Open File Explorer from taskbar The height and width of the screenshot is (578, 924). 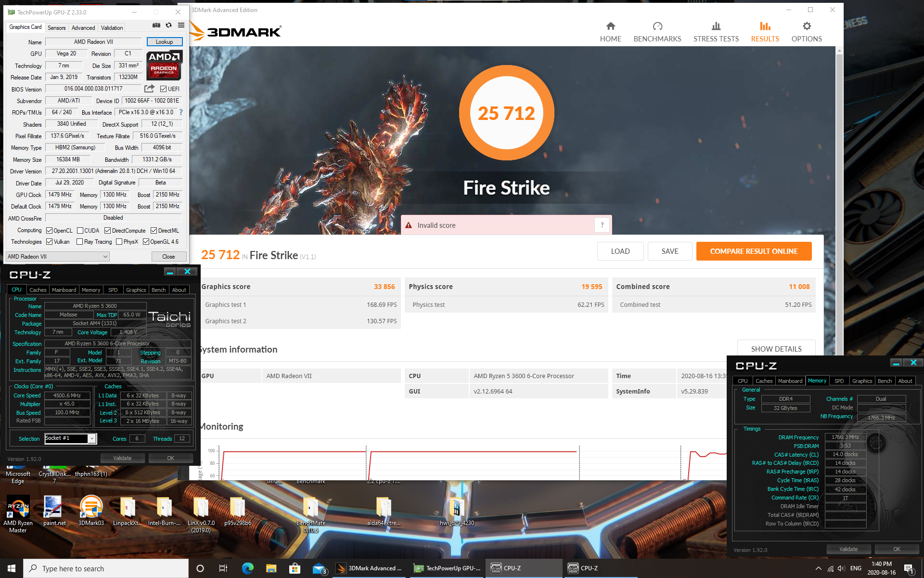point(271,568)
